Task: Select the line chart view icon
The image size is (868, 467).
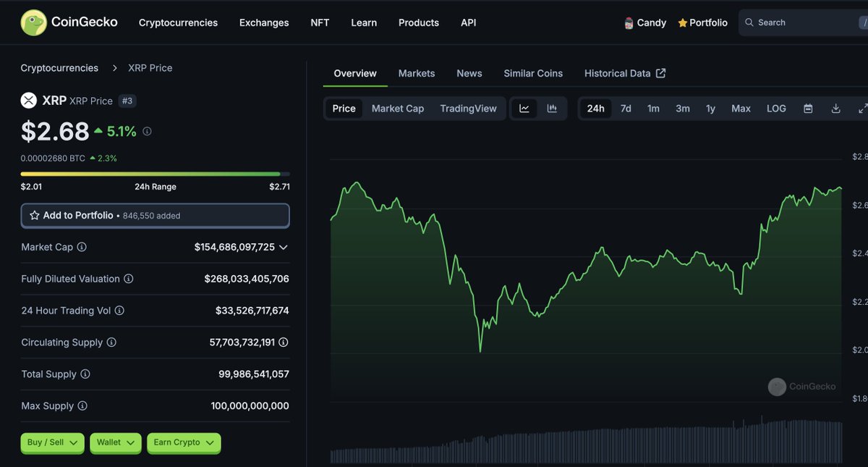Action: (x=524, y=108)
